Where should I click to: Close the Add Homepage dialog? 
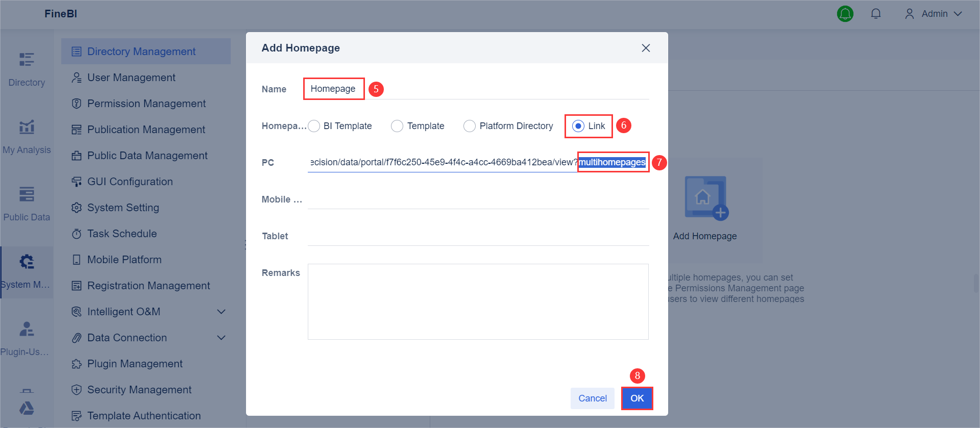[x=646, y=48]
